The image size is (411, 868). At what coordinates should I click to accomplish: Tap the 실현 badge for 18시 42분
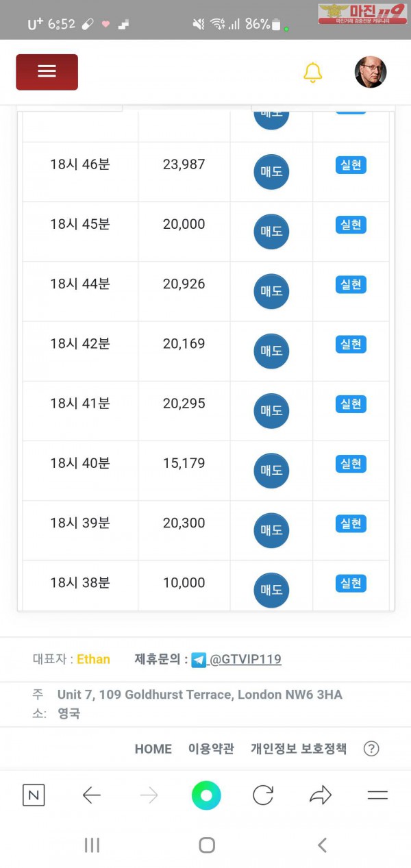(x=351, y=344)
